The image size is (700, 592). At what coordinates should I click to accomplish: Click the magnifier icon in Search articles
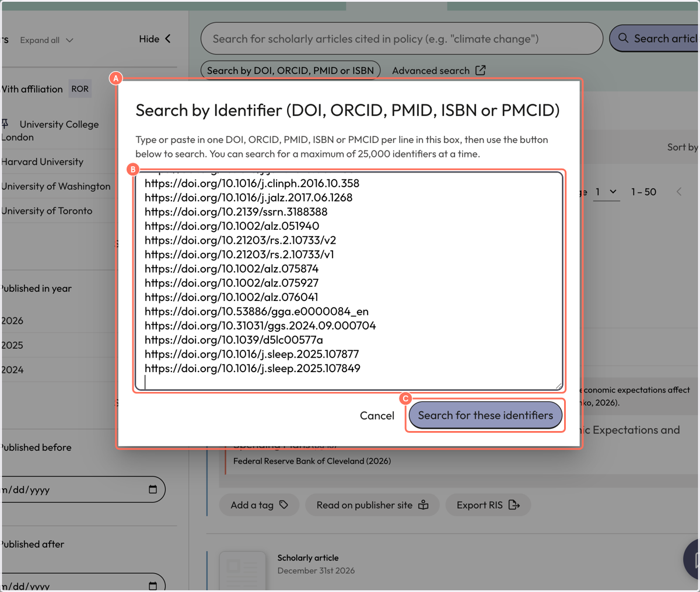(x=624, y=38)
